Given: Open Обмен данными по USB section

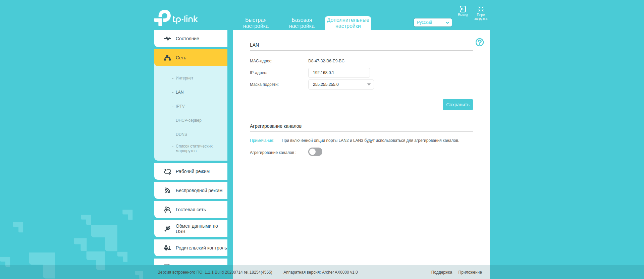Looking at the screenshot, I should (x=191, y=229).
